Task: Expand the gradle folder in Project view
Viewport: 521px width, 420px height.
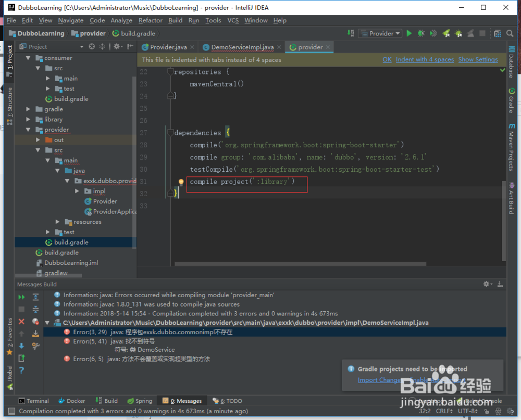Action: pos(28,109)
